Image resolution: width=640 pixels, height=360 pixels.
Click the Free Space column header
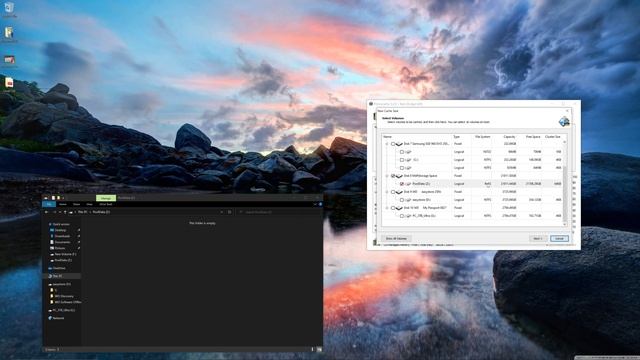tap(533, 137)
